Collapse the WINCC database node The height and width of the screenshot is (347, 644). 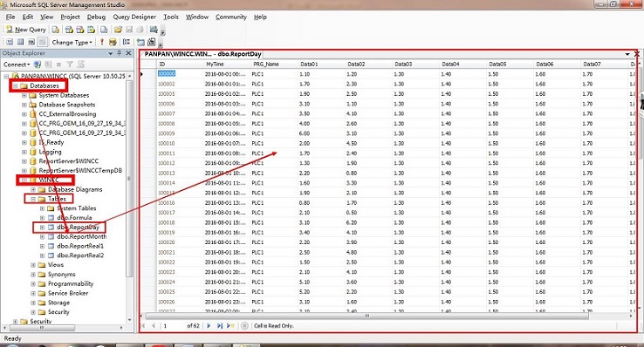point(24,180)
